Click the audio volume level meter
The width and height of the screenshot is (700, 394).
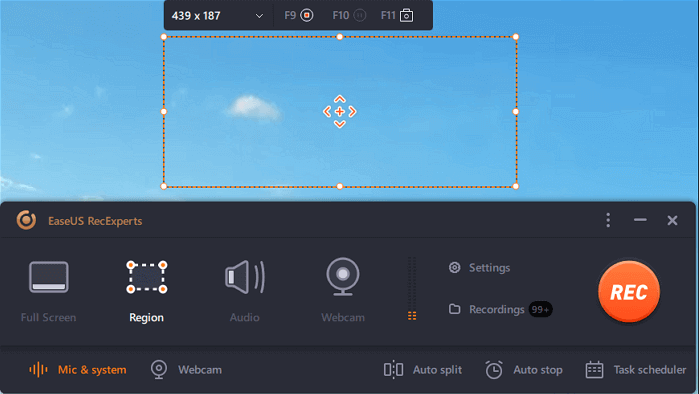point(412,288)
